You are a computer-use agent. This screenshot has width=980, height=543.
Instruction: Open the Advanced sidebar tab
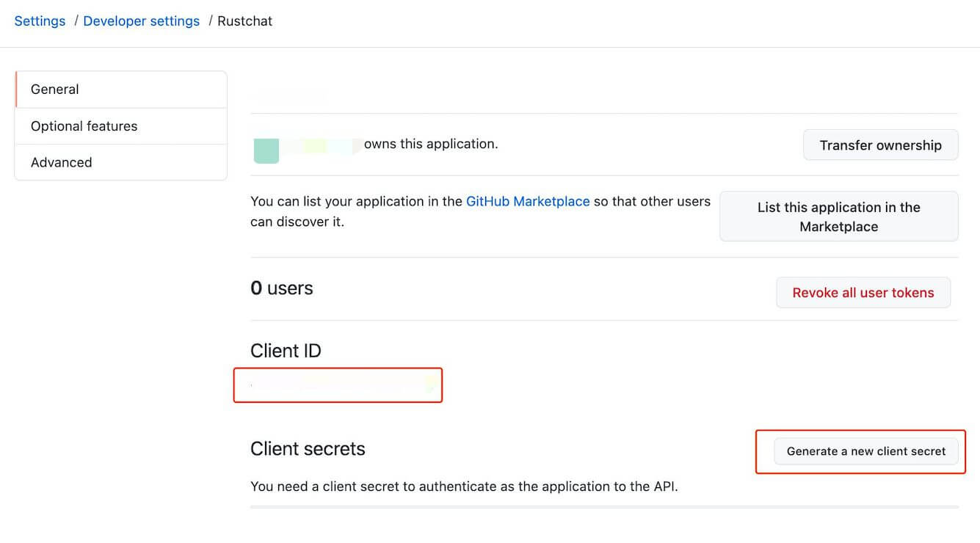click(61, 163)
